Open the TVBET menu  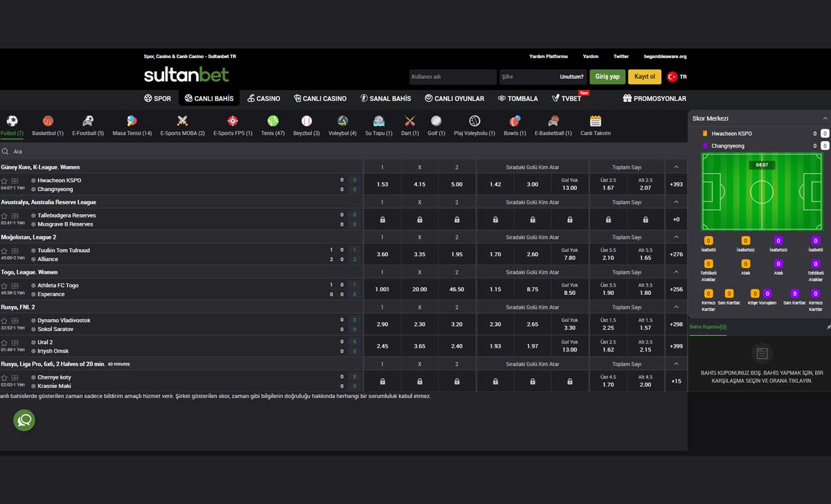tap(566, 98)
